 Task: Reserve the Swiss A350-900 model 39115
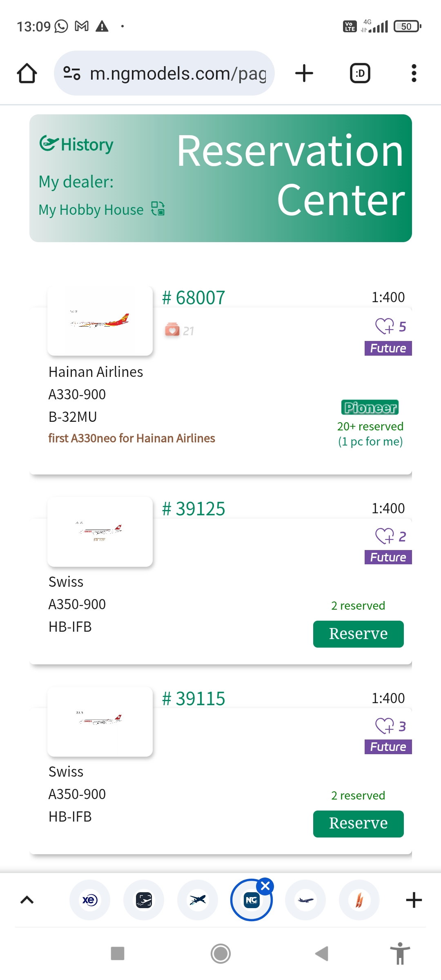tap(358, 824)
